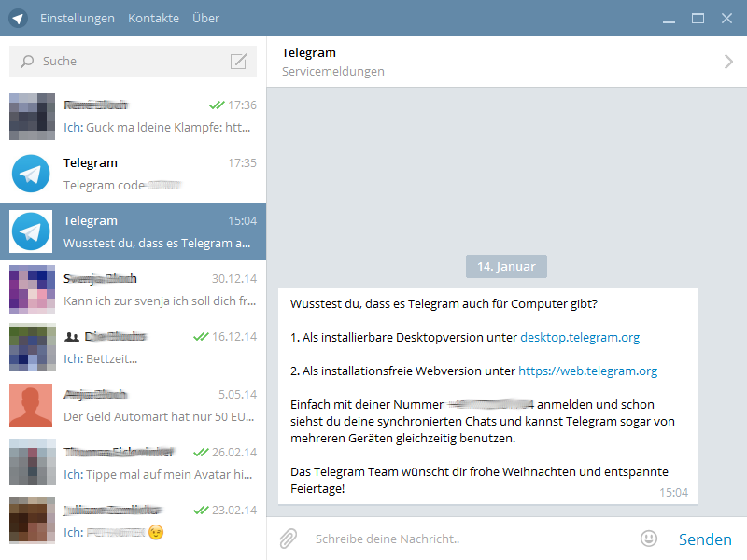Click the "14. Januar" date badge
The image size is (747, 560).
tap(506, 266)
